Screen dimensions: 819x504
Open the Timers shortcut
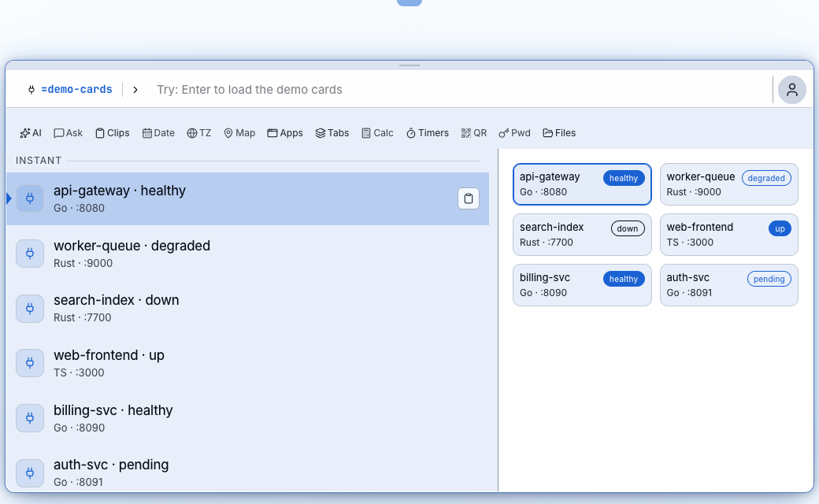pos(428,133)
